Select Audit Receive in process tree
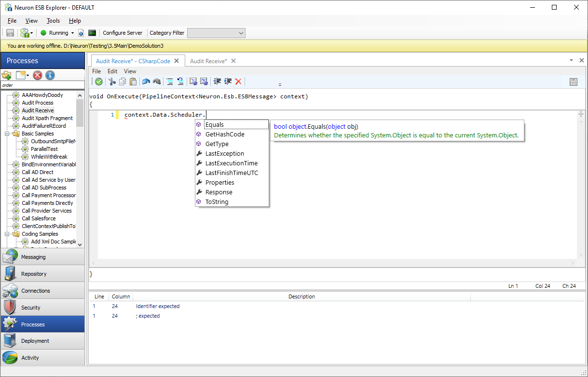Screen dimensions: 588x377 point(38,110)
